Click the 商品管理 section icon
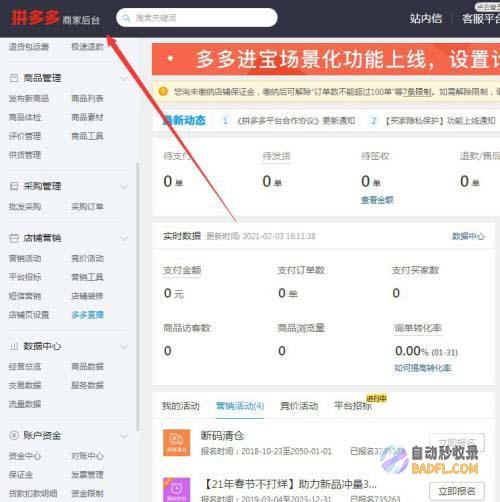 (x=14, y=78)
